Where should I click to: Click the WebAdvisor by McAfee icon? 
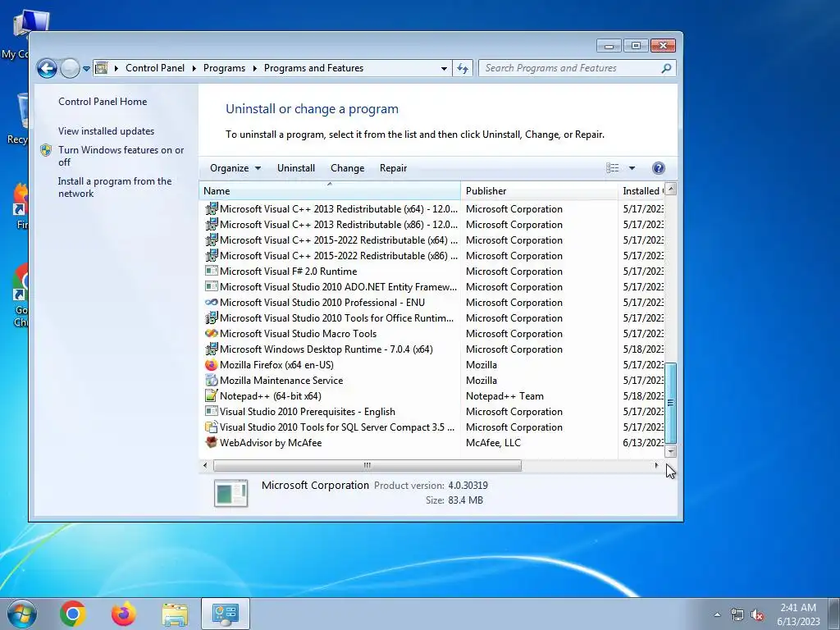212,442
